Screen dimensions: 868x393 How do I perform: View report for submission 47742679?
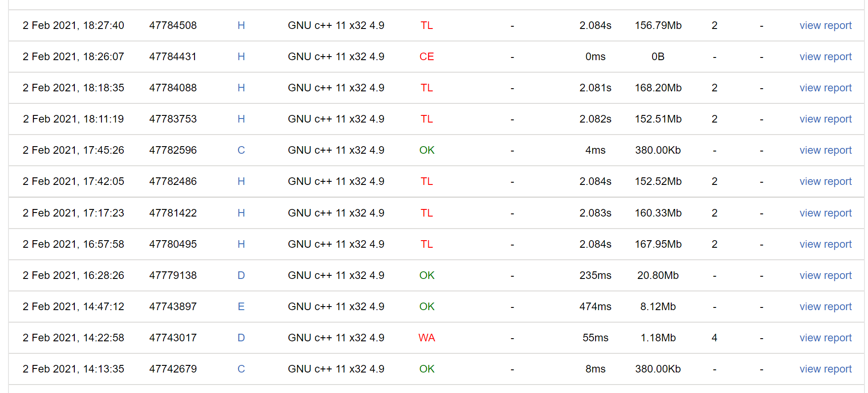825,369
